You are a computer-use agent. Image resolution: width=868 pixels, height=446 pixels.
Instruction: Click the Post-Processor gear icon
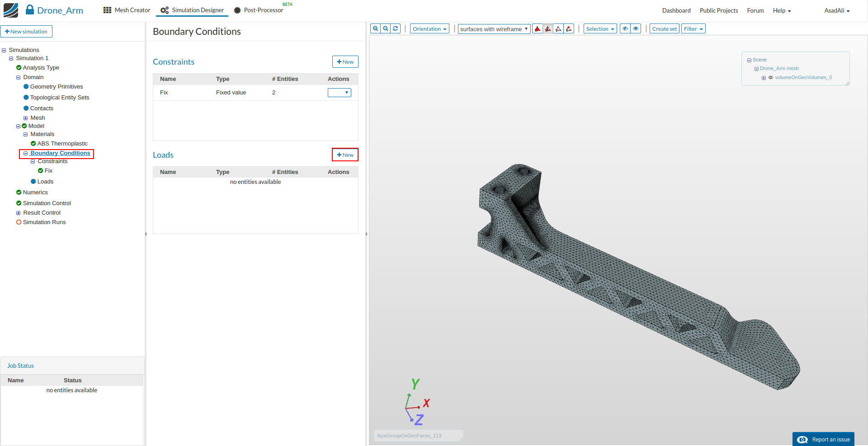point(237,10)
